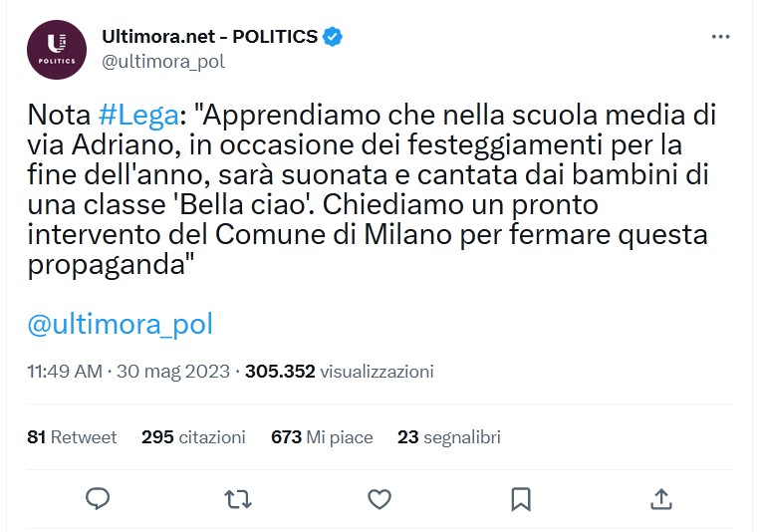The image size is (759, 532).
Task: Click the blue verified badge
Action: click(334, 37)
